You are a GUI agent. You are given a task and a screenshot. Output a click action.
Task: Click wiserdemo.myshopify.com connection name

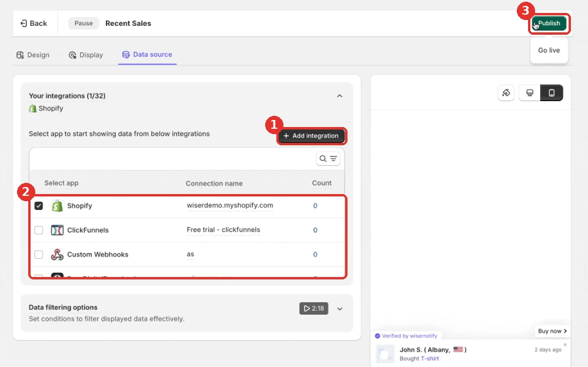click(230, 205)
